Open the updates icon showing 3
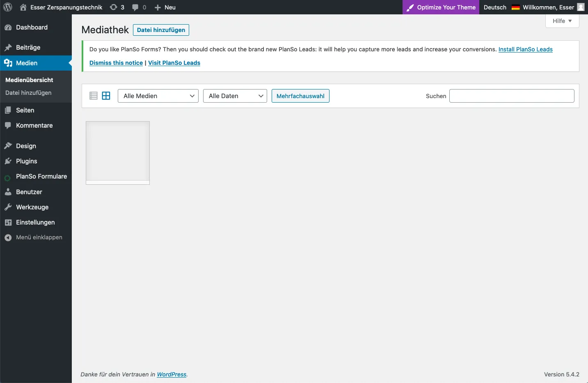The width and height of the screenshot is (588, 383). coord(114,7)
